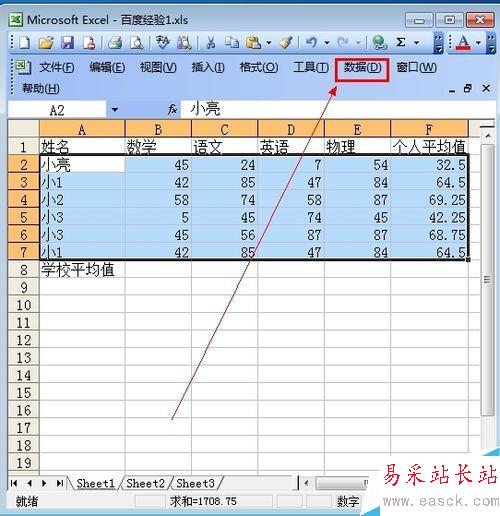Open the 视图(V) menu
Image resolution: width=500 pixels, height=516 pixels.
[158, 68]
